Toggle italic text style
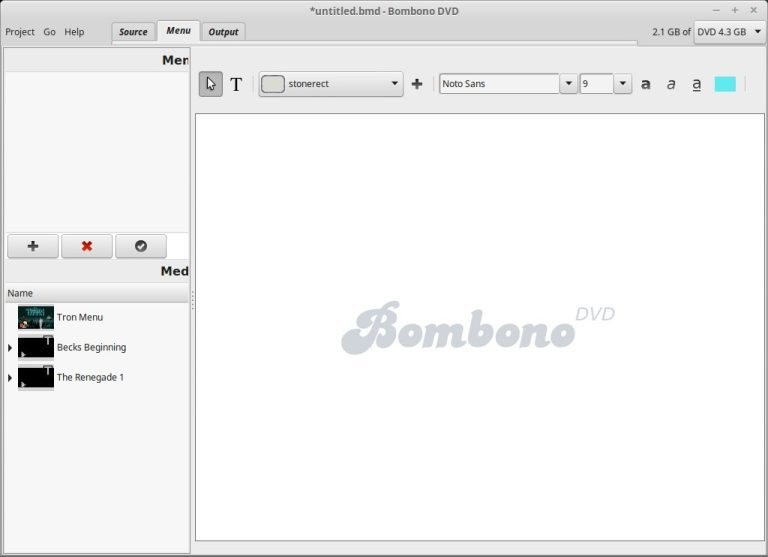The height and width of the screenshot is (557, 768). point(671,84)
